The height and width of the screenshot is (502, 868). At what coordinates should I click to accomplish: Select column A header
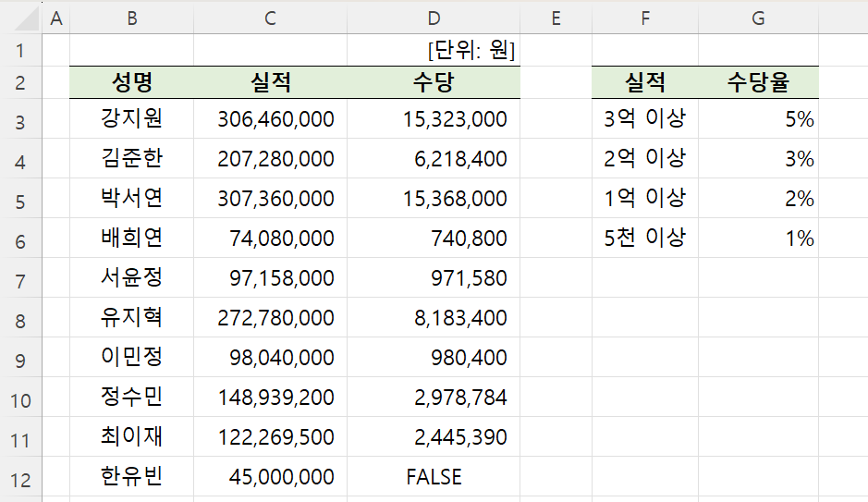[x=55, y=18]
